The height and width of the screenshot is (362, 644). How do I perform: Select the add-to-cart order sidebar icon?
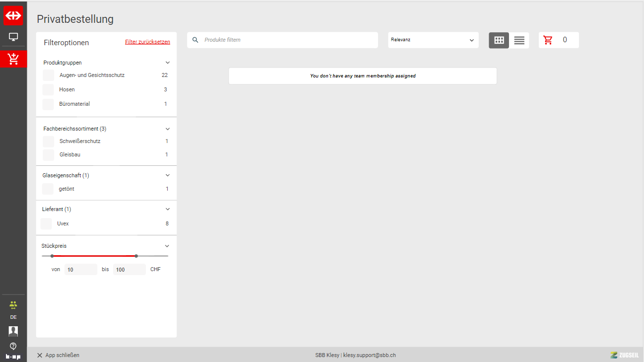coord(13,59)
